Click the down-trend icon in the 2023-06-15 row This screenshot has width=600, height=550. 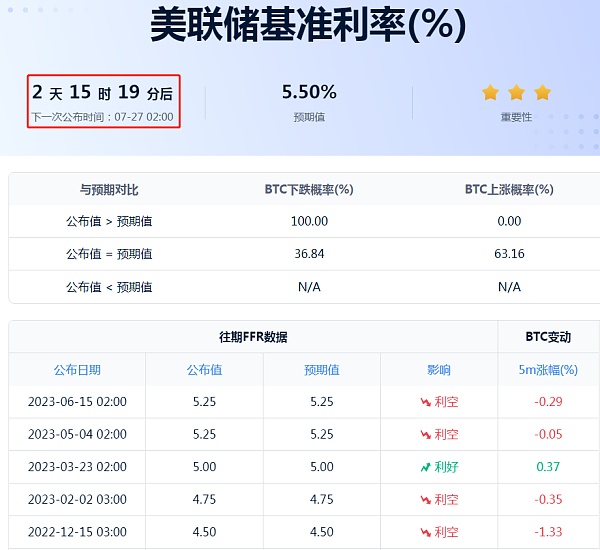click(x=426, y=402)
